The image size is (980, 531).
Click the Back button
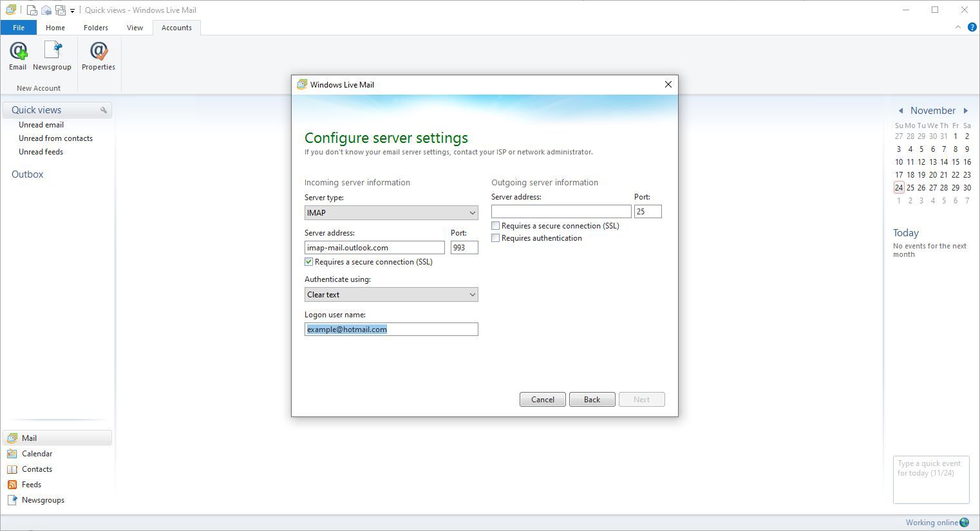592,400
